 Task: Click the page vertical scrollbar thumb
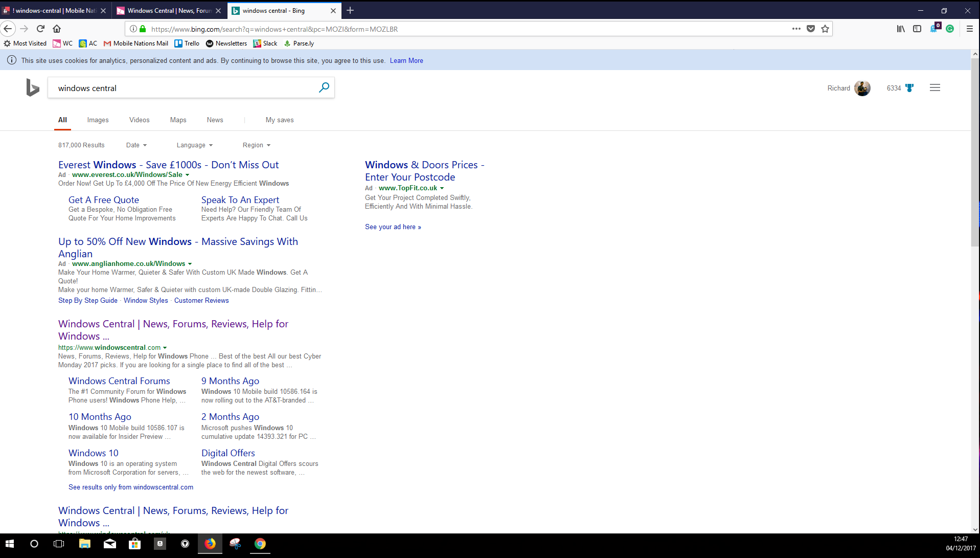point(975,153)
